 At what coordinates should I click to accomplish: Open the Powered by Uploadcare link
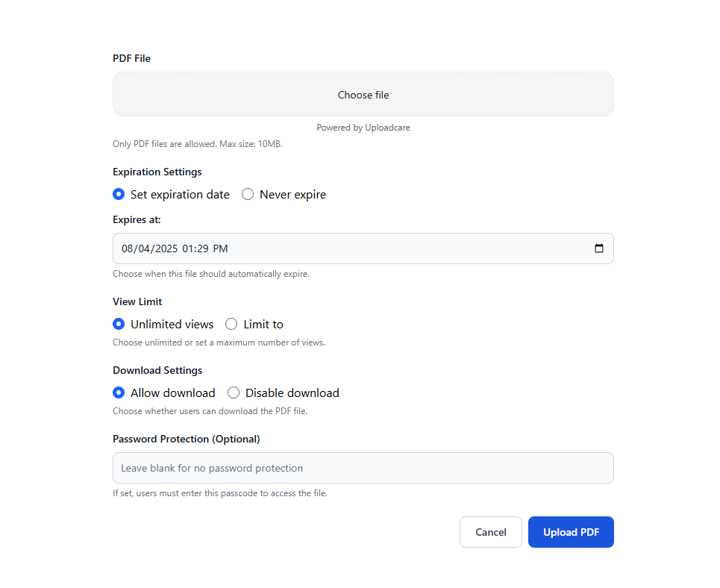pos(363,128)
